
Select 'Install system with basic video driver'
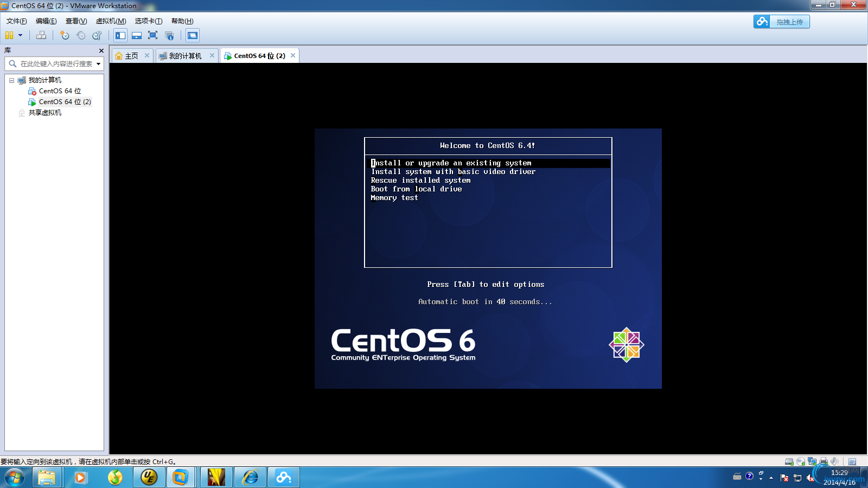pos(453,172)
